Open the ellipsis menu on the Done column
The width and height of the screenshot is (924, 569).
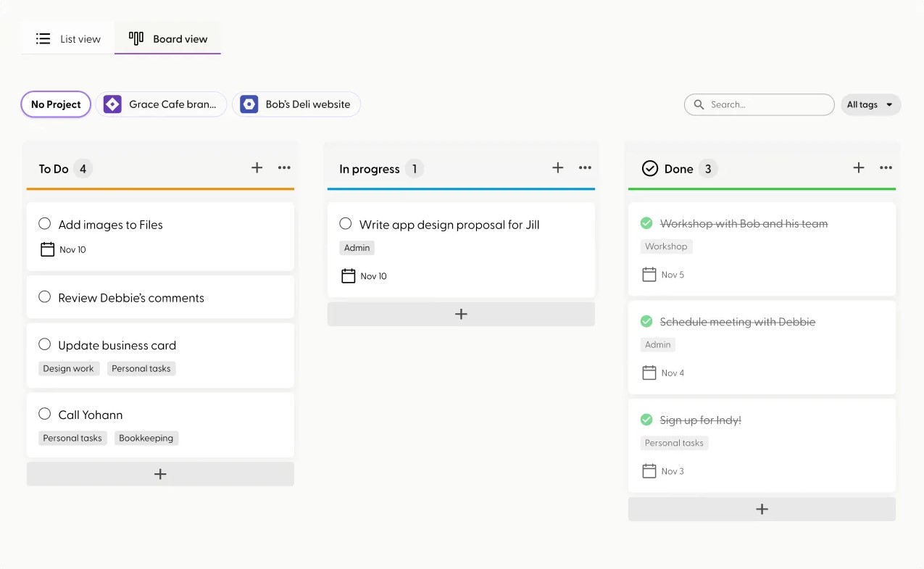point(886,167)
